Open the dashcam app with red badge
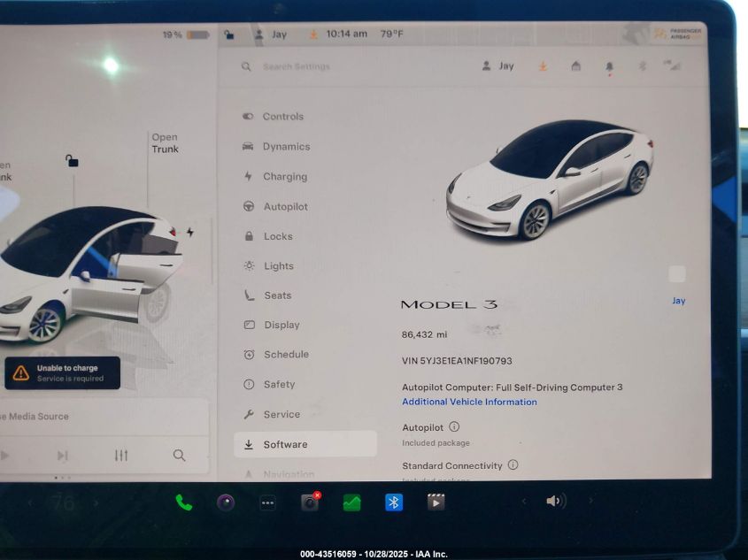Screen dimensions: 748x560 (x=309, y=502)
